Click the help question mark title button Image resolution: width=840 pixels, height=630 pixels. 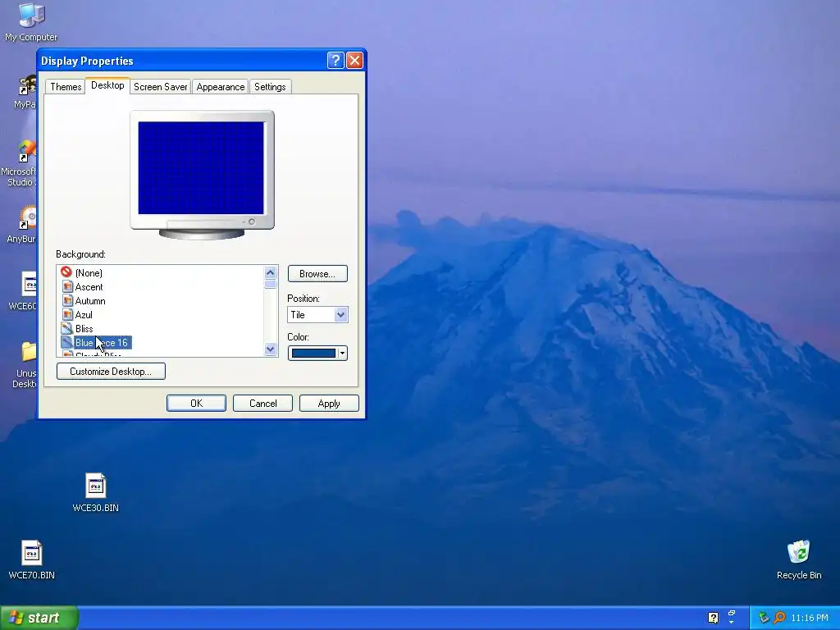click(x=336, y=61)
